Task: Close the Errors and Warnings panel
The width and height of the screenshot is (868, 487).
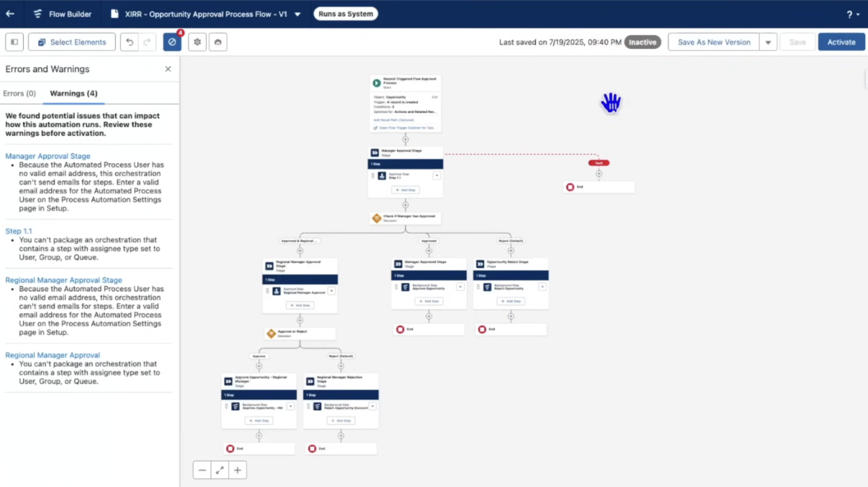Action: click(x=167, y=69)
